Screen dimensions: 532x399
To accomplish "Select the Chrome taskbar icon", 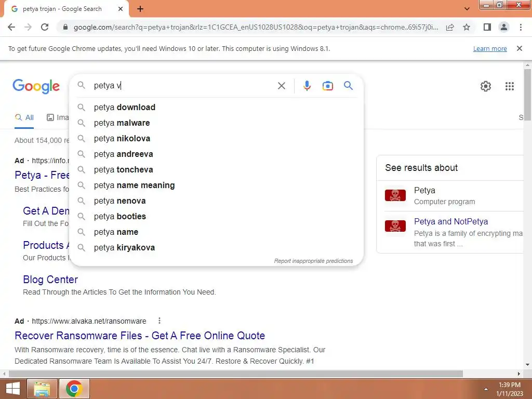I will click(74, 389).
